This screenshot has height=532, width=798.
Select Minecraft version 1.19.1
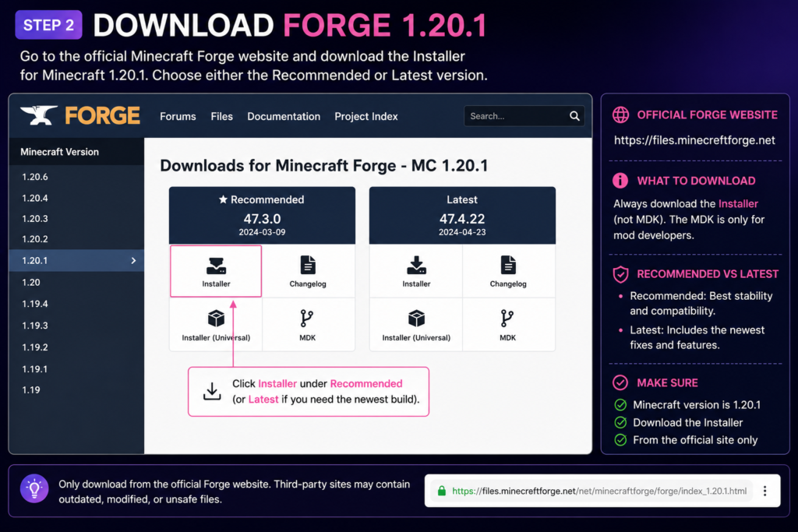click(x=76, y=368)
